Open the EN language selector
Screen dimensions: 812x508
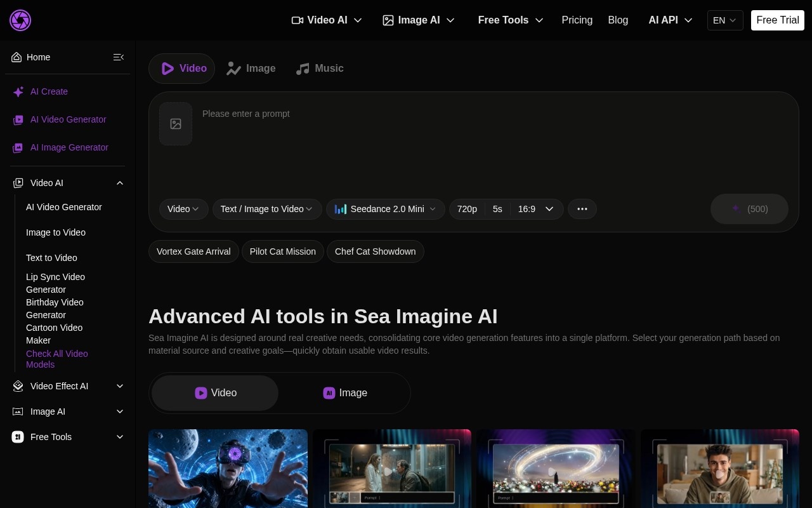pos(725,20)
